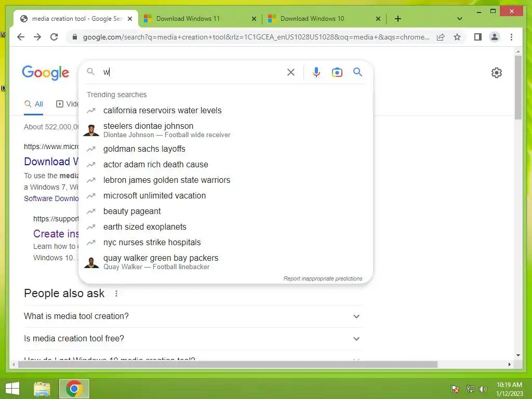Choose suggestion lebron james golden state warriors
This screenshot has height=399, width=532.
tap(225, 180)
